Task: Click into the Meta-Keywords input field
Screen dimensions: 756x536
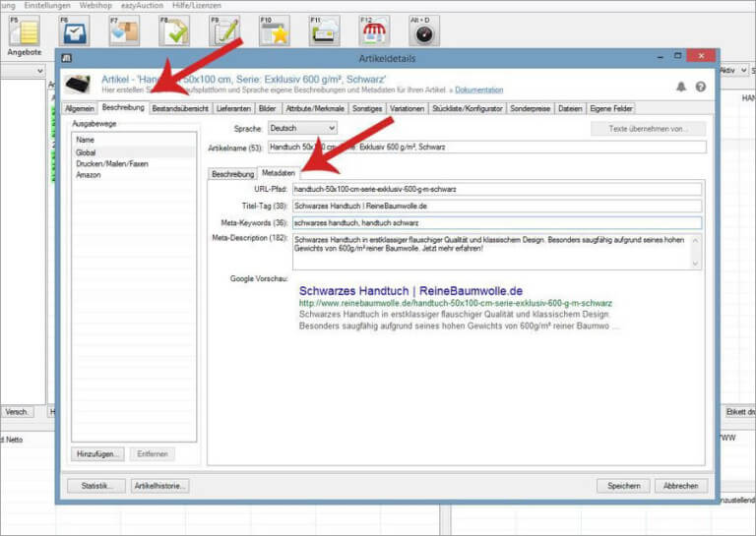Action: point(497,223)
